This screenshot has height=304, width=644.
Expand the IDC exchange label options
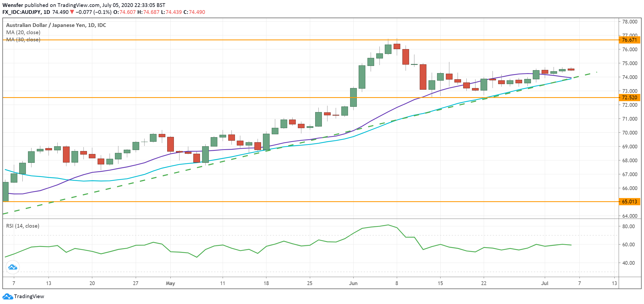pyautogui.click(x=102, y=25)
